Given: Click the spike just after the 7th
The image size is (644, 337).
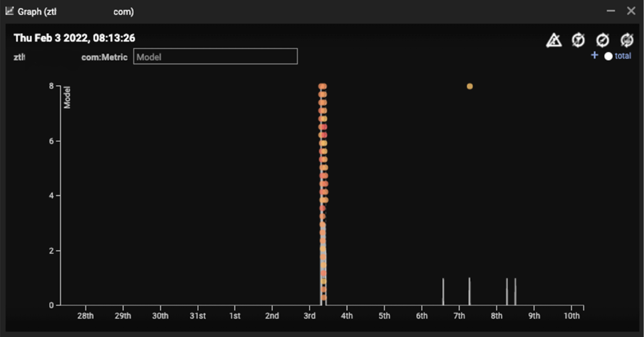Looking at the screenshot, I should click(470, 291).
